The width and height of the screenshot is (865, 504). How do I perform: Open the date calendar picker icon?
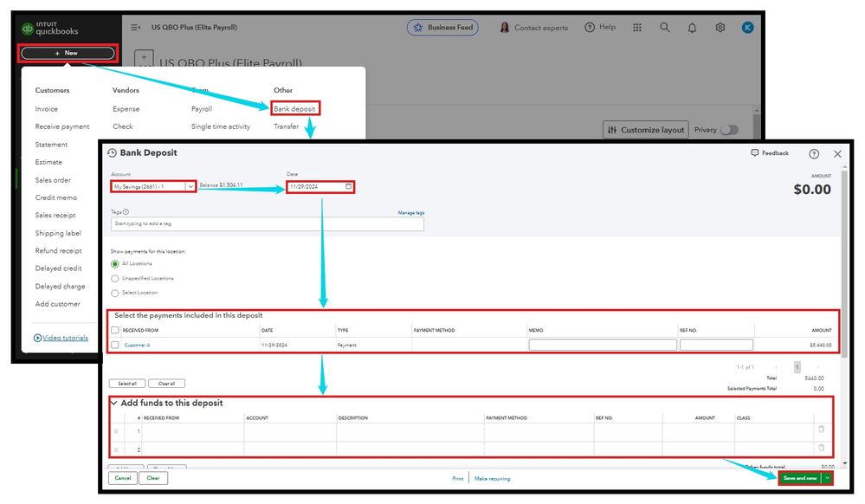pyautogui.click(x=349, y=186)
